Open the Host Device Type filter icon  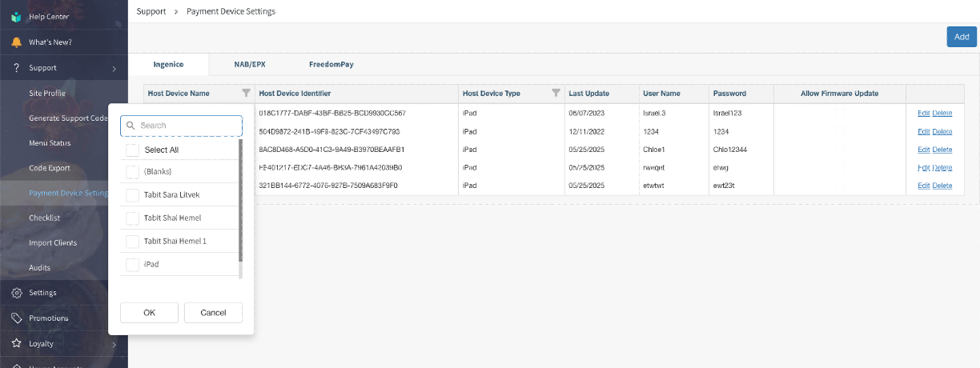pyautogui.click(x=556, y=93)
